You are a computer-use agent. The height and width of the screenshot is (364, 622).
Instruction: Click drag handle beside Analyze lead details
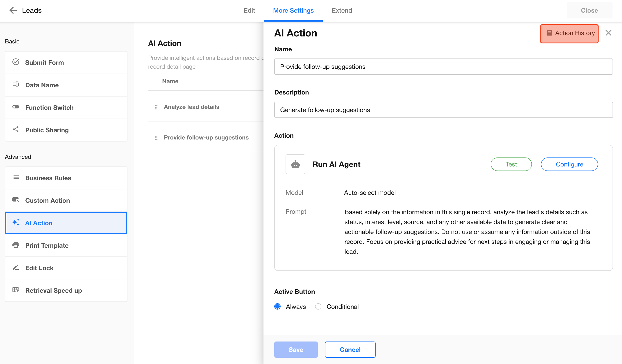coord(156,107)
